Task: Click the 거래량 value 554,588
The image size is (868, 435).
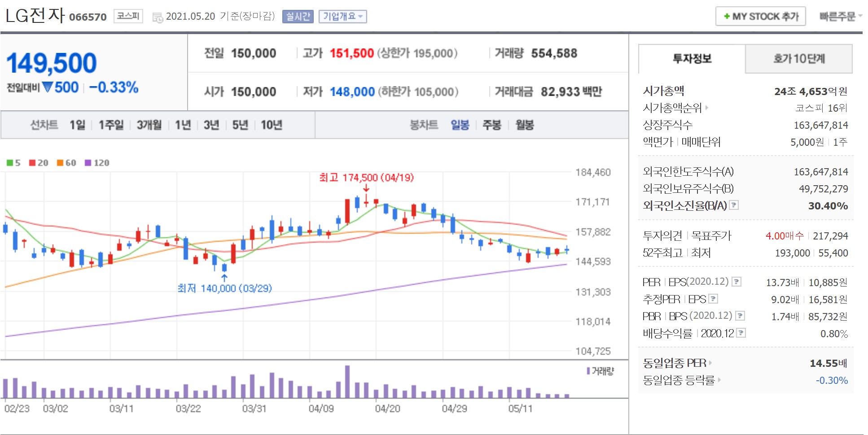Action: click(554, 53)
